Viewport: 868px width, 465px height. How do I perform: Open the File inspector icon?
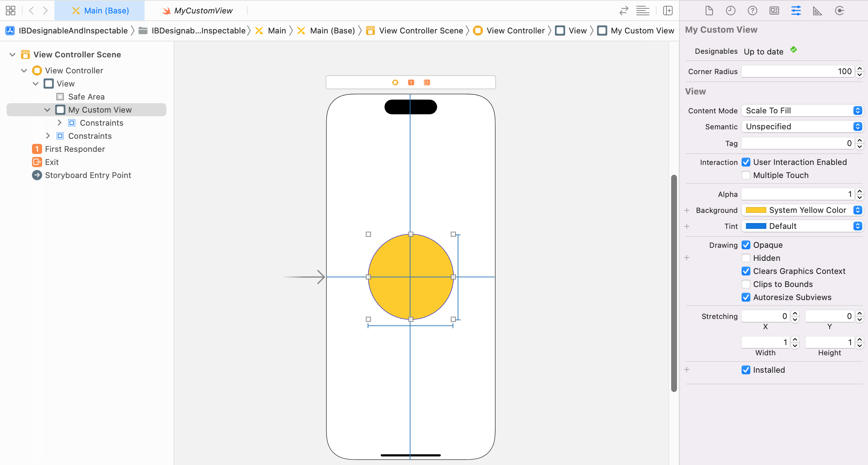[709, 11]
